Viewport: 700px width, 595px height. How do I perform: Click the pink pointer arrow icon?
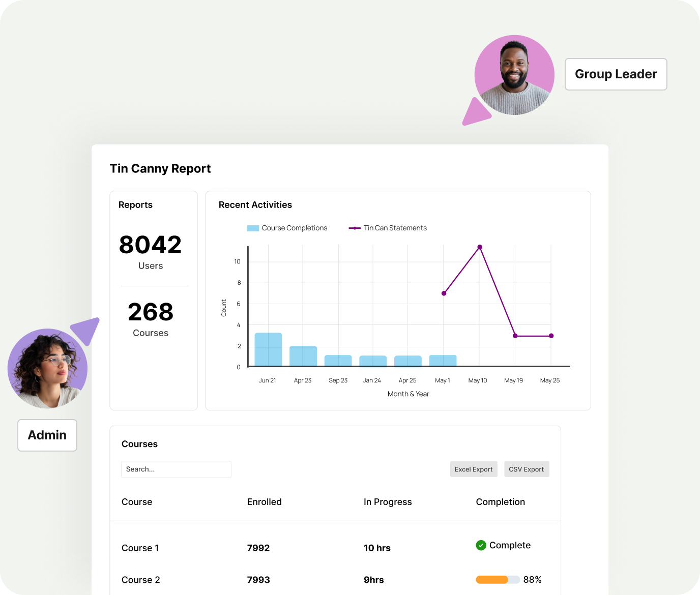[x=475, y=113]
